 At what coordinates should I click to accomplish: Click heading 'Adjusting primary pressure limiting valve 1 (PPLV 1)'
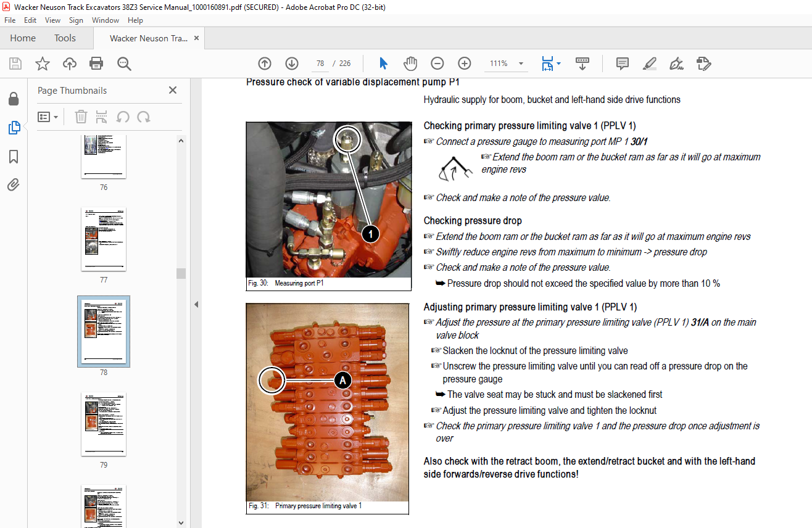coord(530,307)
